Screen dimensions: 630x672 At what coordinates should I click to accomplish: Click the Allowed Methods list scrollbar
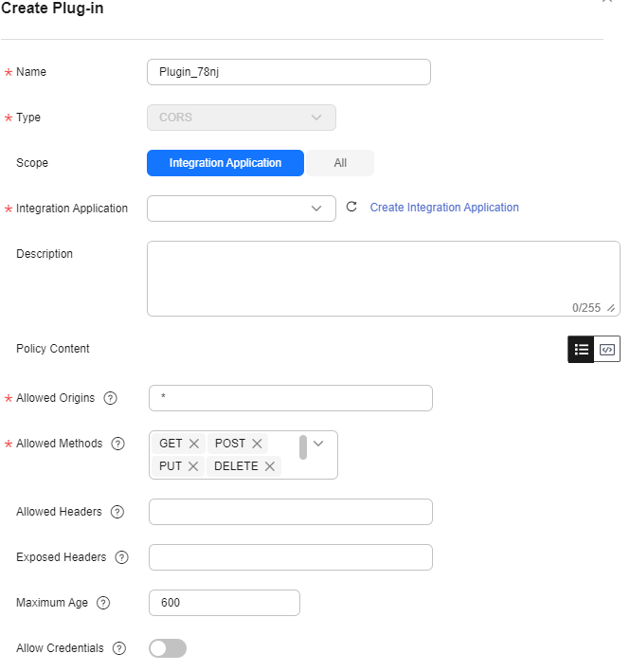coord(303,447)
